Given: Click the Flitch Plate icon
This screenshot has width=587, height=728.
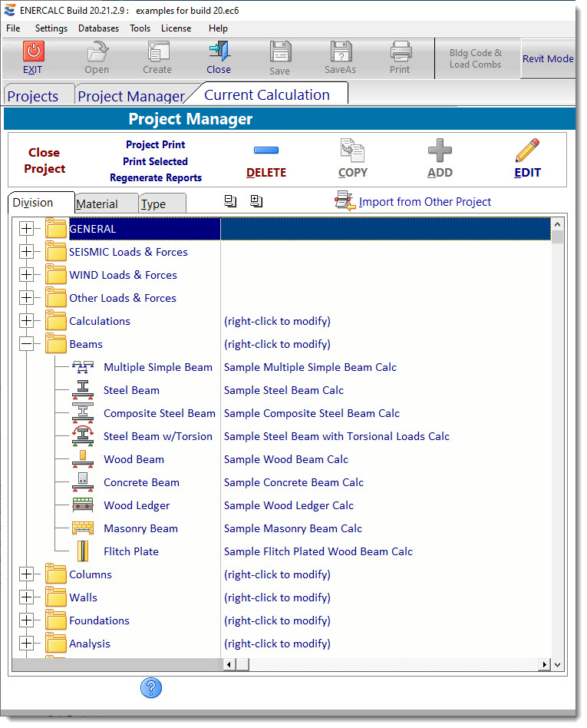Looking at the screenshot, I should click(x=83, y=551).
